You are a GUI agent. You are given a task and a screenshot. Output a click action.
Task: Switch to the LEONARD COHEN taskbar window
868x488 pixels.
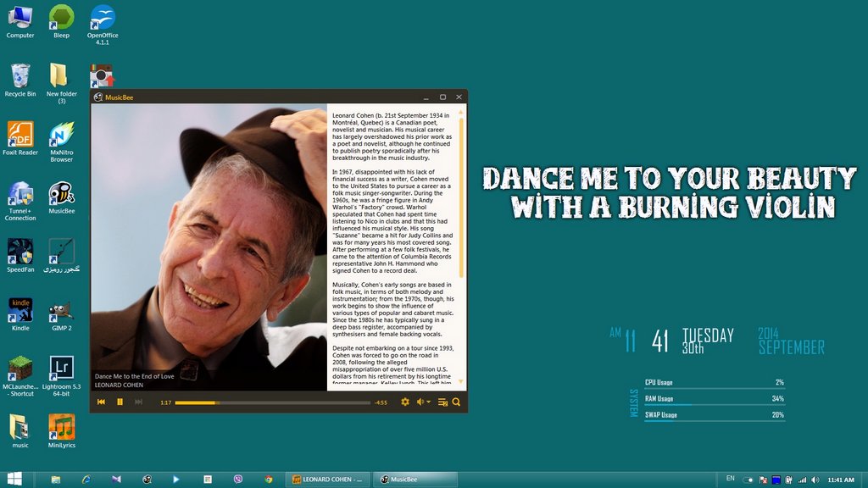(327, 480)
